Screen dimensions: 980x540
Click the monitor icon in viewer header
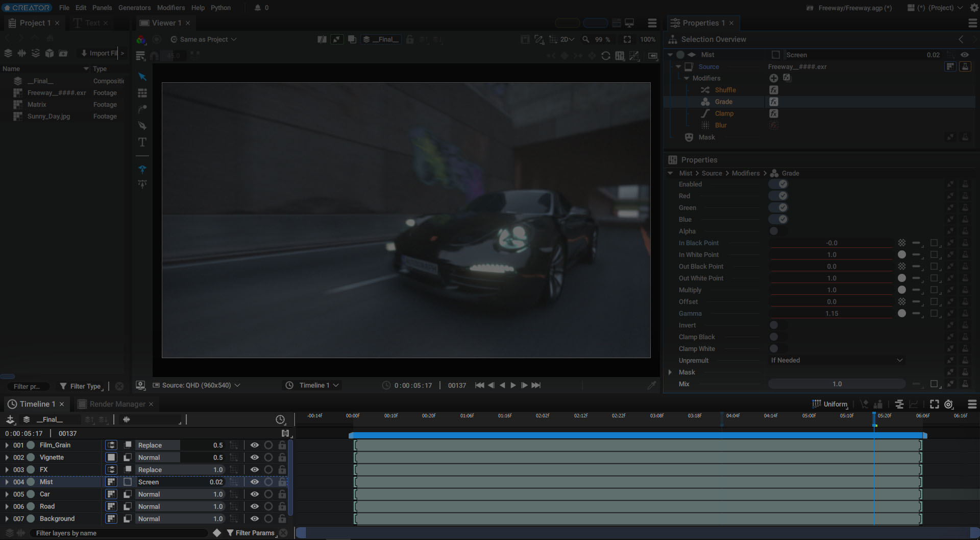click(x=630, y=23)
